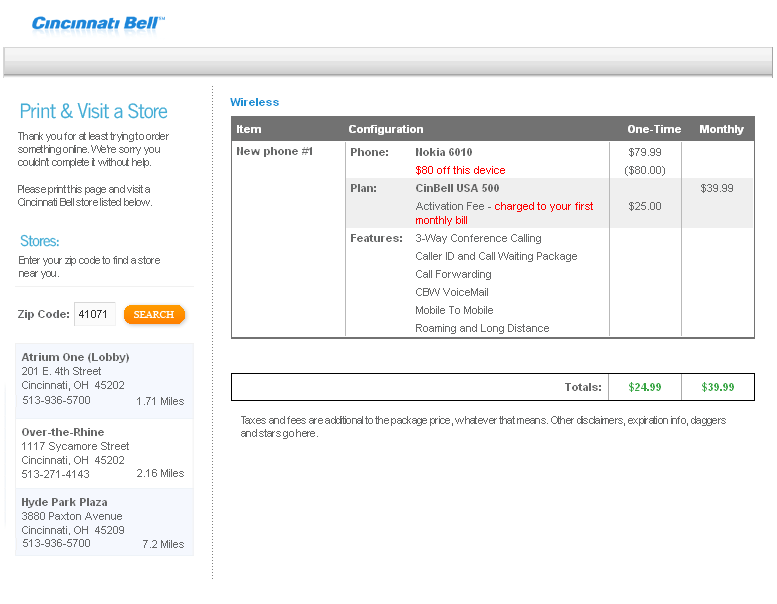Viewport: 777px width, 604px height.
Task: Click the $80 off this device text
Action: tap(460, 170)
